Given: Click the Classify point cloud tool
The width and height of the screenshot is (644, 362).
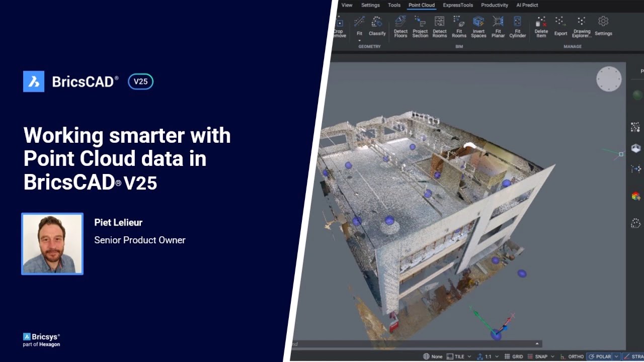Looking at the screenshot, I should click(x=377, y=26).
